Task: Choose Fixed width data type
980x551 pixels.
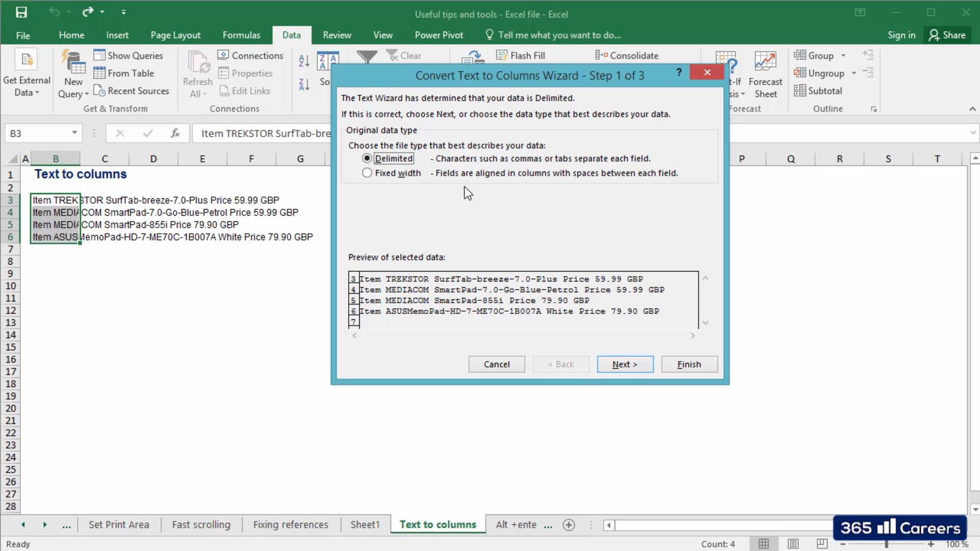Action: pyautogui.click(x=367, y=173)
